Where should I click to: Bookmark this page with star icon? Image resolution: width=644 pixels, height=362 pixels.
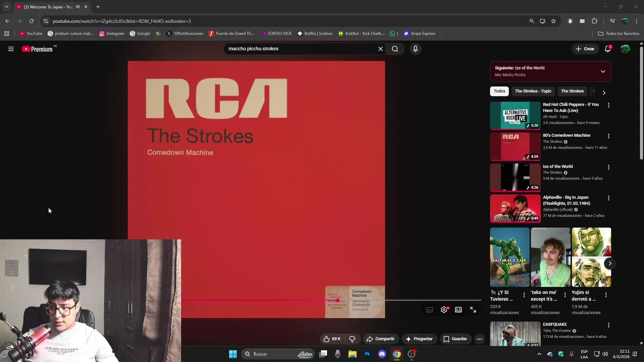click(553, 21)
